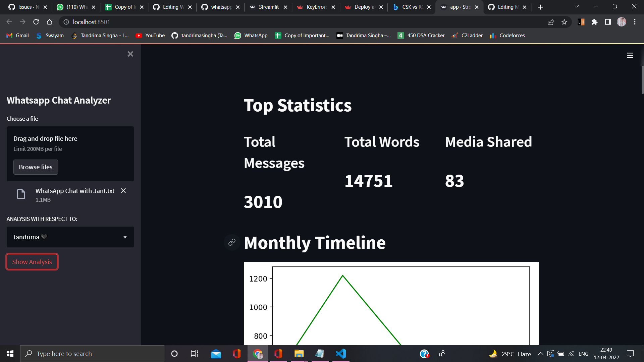Open Mail from the taskbar
This screenshot has width=644, height=362.
(x=216, y=353)
